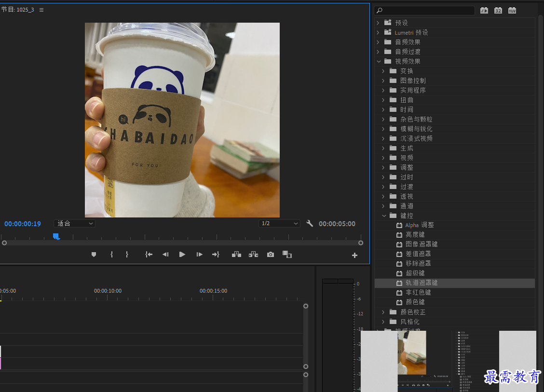Click the Lift button
Image resolution: width=544 pixels, height=392 pixels.
236,255
